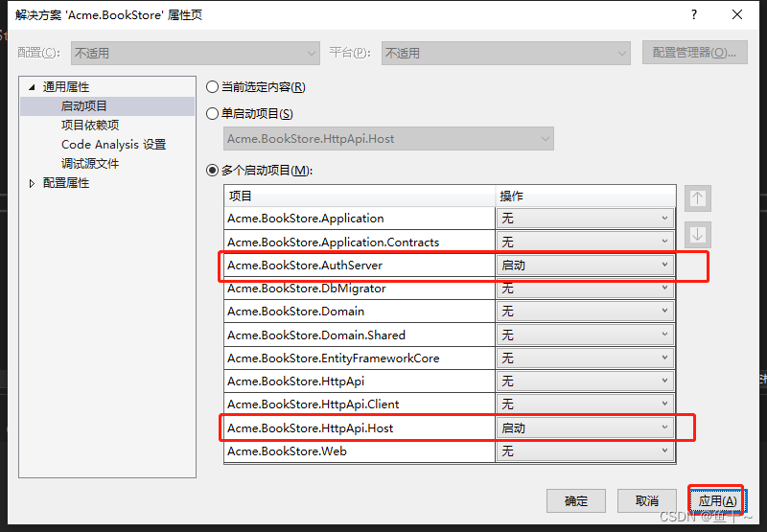Select 单启动项目 radio button
Screen dimensions: 767x532
coord(212,114)
